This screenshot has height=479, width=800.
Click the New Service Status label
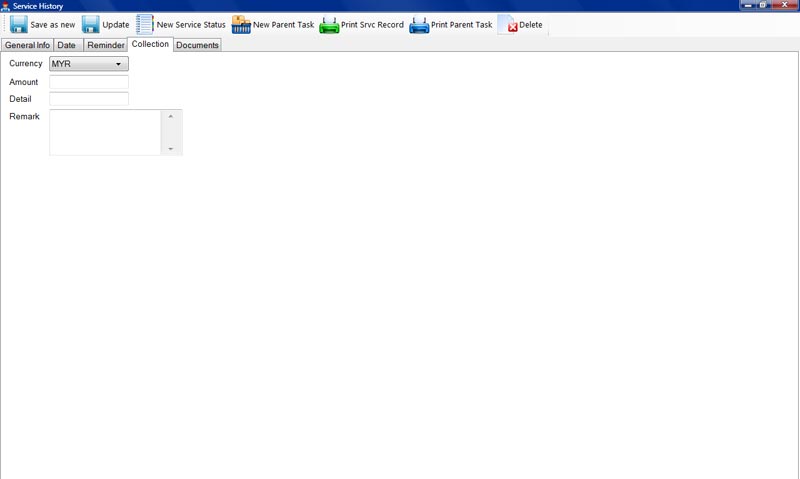coord(191,24)
